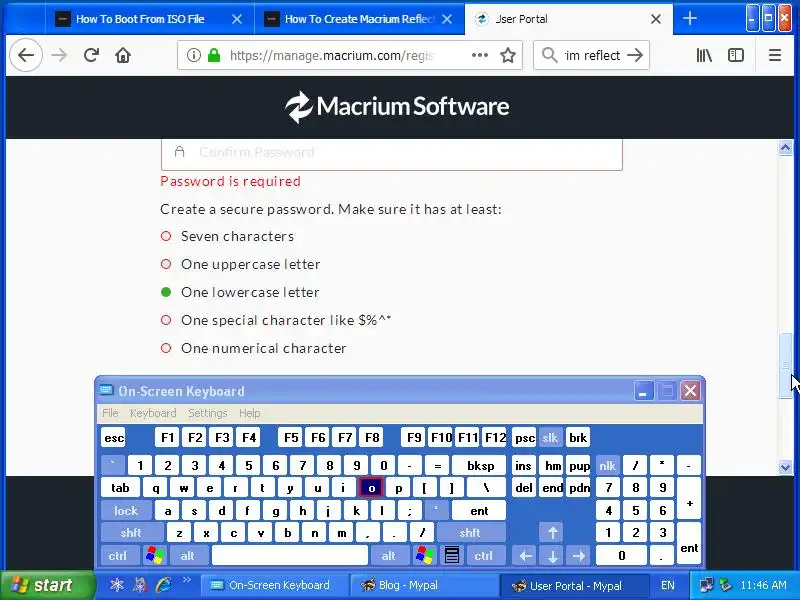Click the left Windows logo key
Image resolution: width=800 pixels, height=600 pixels.
click(155, 556)
